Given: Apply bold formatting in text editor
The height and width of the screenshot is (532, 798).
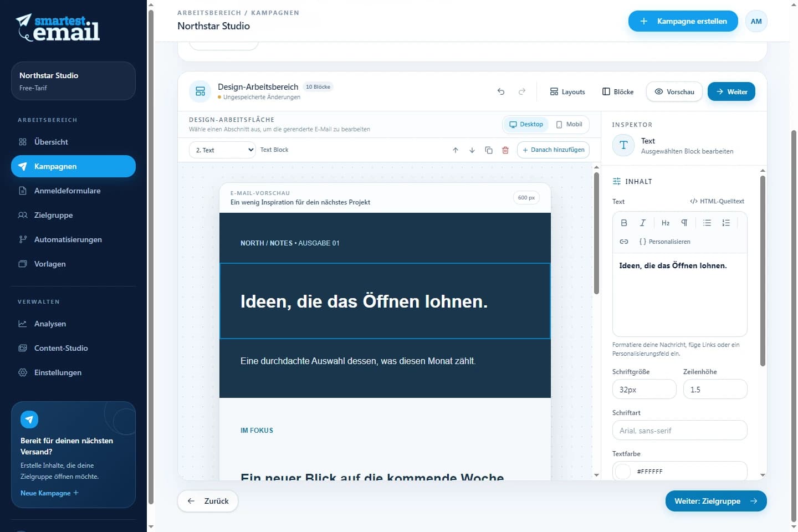Looking at the screenshot, I should 624,223.
